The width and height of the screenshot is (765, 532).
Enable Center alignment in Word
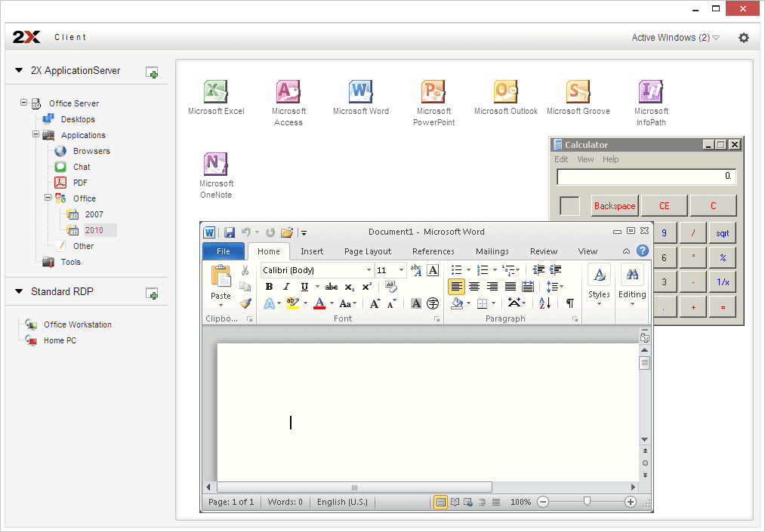coord(474,287)
